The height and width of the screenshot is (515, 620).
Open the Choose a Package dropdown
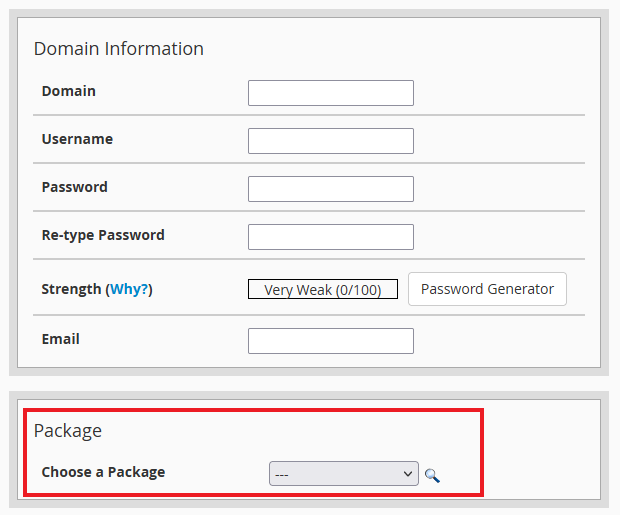pos(343,474)
